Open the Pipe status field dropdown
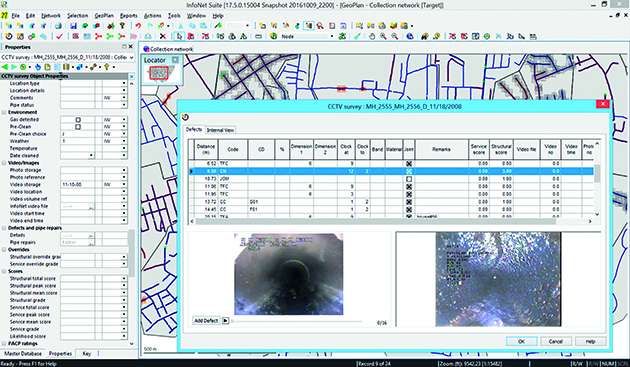This screenshot has height=367, width=630. point(124,105)
